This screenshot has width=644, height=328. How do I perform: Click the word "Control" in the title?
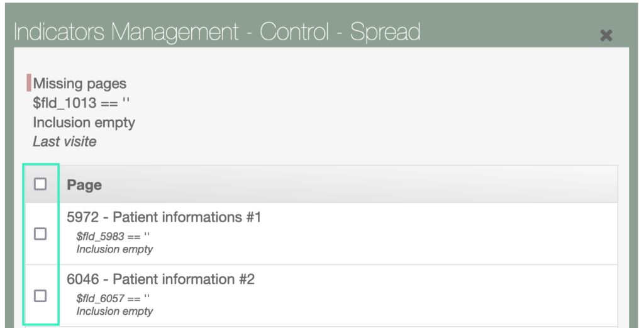pos(295,32)
